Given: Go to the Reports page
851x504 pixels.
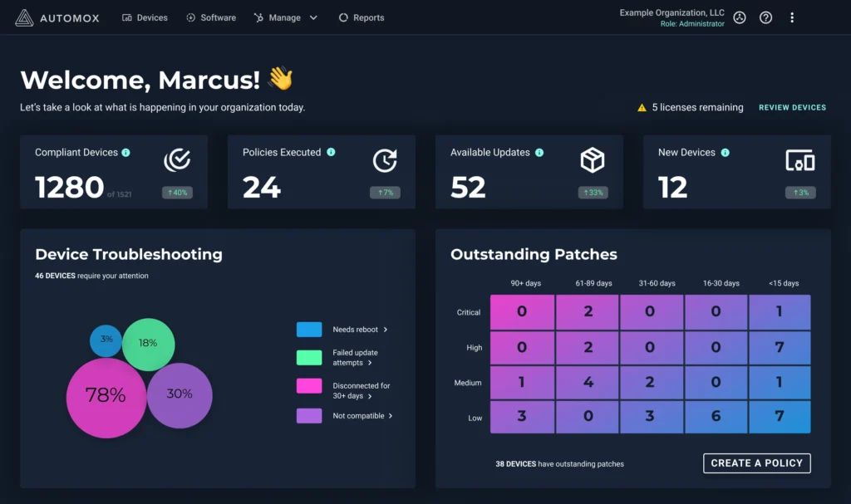Looking at the screenshot, I should 362,17.
